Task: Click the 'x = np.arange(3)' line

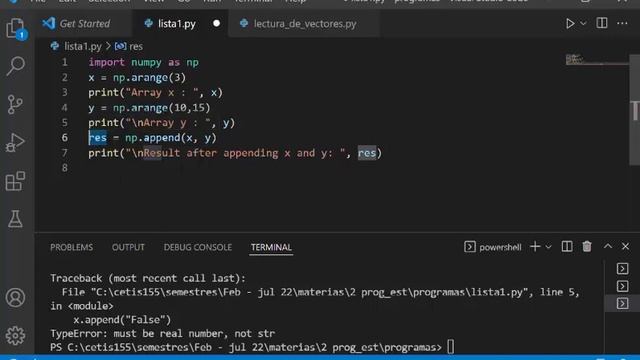Action: (137, 77)
